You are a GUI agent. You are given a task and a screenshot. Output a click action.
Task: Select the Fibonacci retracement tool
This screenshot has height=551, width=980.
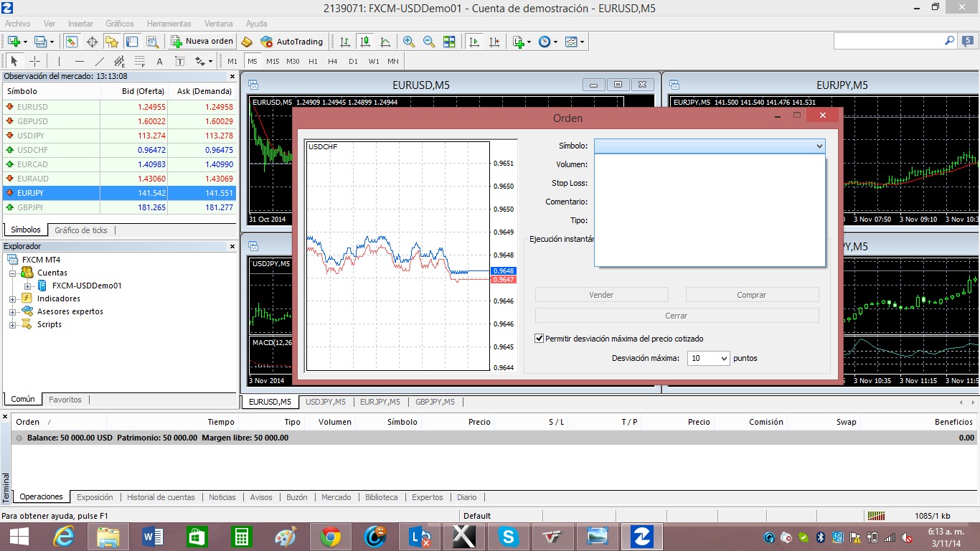pyautogui.click(x=139, y=61)
